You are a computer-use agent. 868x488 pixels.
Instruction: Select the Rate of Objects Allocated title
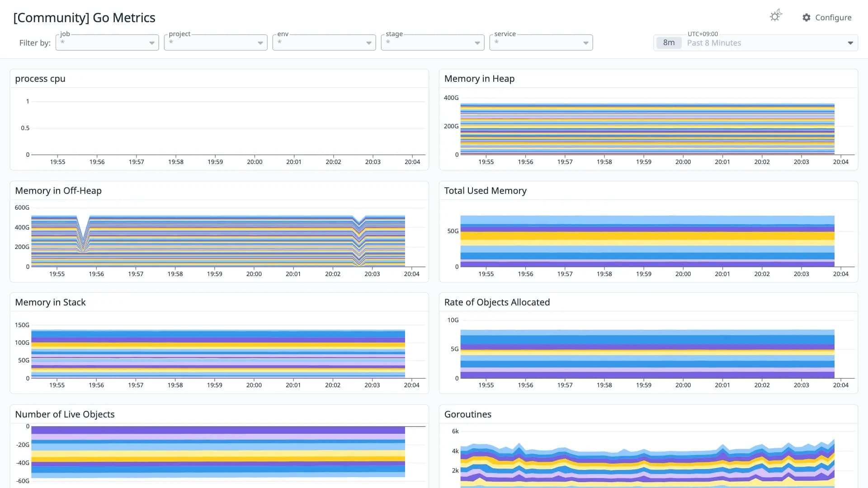click(x=497, y=302)
